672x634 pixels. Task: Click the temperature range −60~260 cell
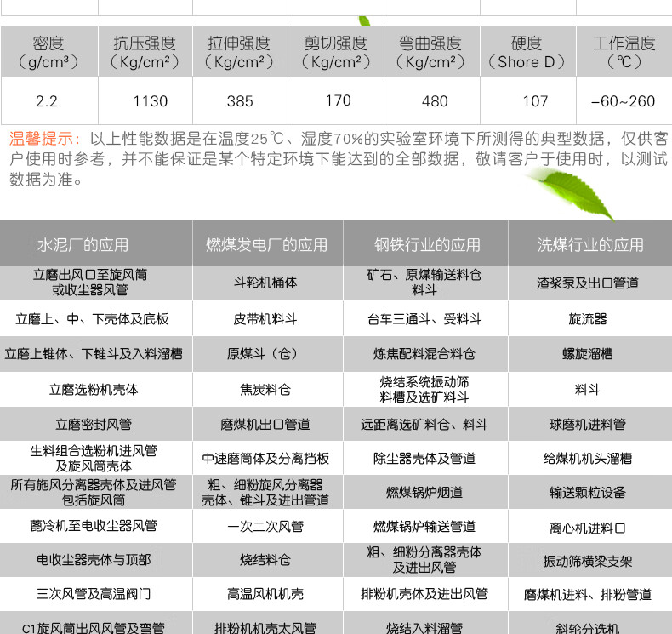(623, 101)
